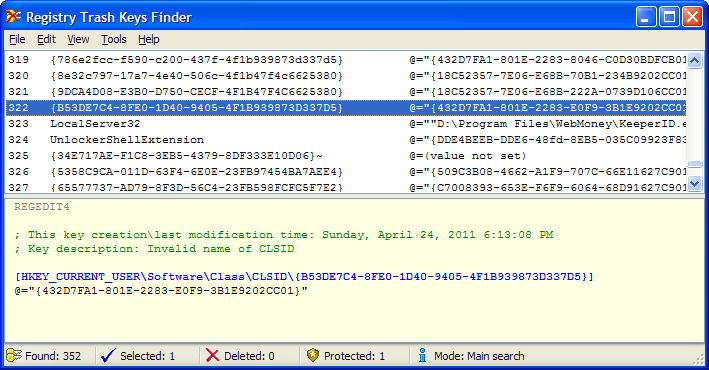Viewport: 709px width, 370px height.
Task: Open the Edit menu
Action: 46,40
